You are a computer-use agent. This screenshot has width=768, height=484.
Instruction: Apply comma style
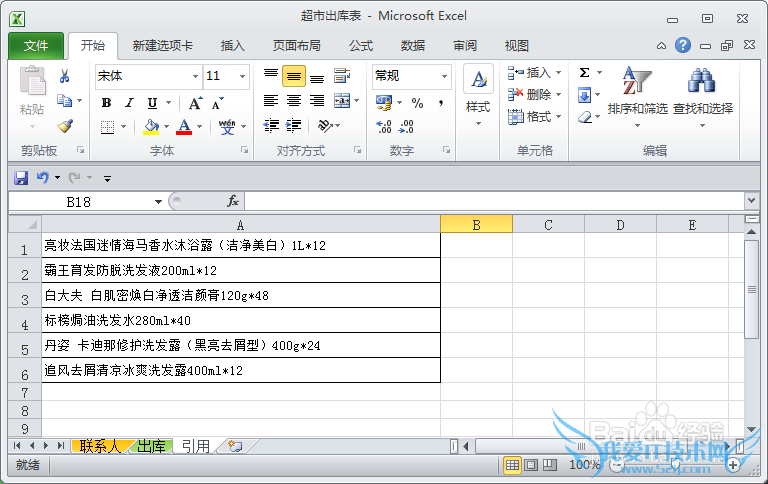441,103
